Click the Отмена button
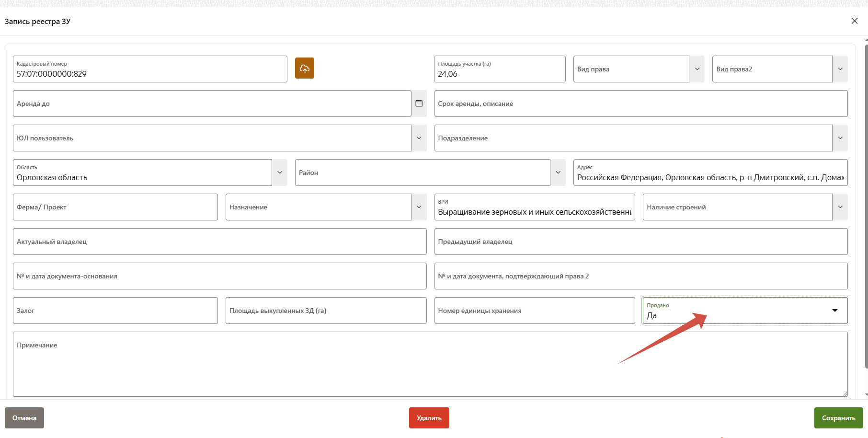This screenshot has width=868, height=438. click(24, 418)
